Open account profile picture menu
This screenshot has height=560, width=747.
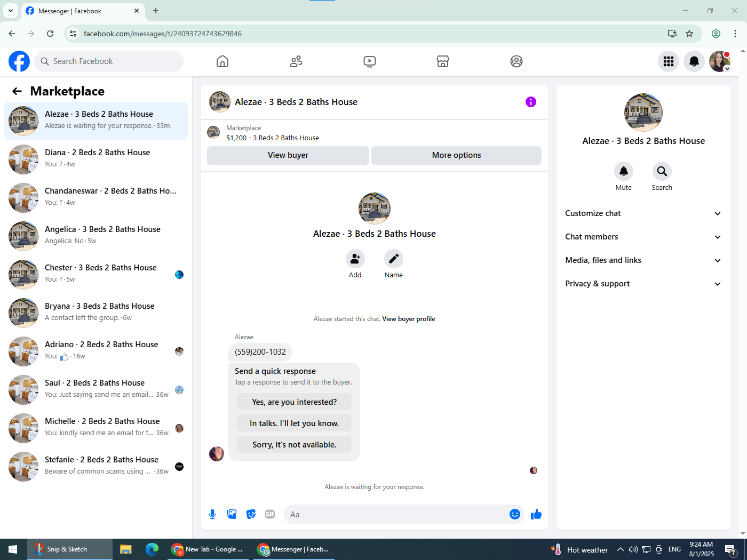(720, 61)
